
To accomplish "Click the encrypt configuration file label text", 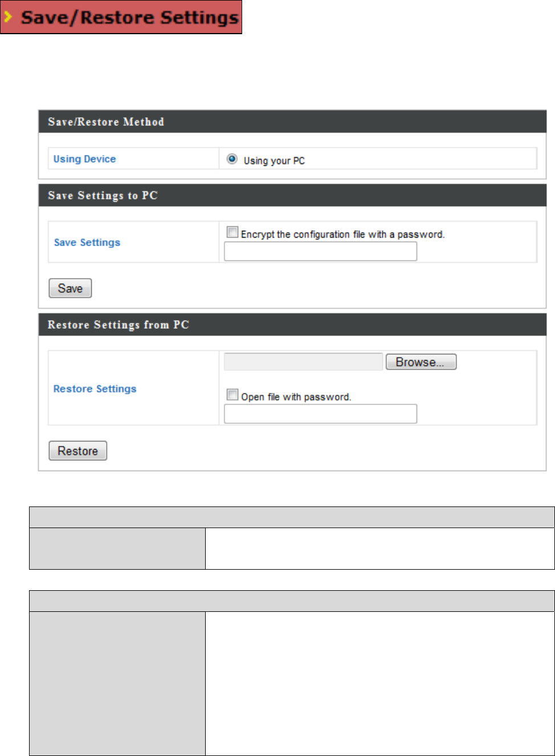I will pyautogui.click(x=342, y=234).
